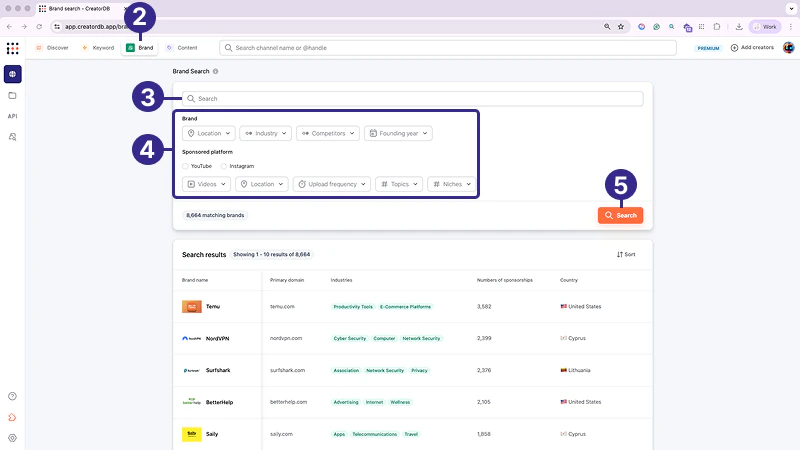Click the CreatorDB dotted logo icon
800x450 pixels.
(x=13, y=48)
